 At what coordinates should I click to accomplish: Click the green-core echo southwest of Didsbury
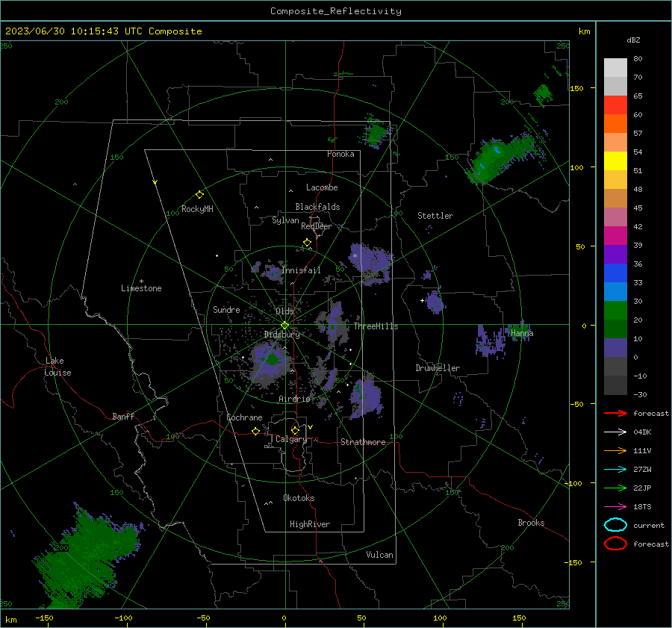point(270,360)
